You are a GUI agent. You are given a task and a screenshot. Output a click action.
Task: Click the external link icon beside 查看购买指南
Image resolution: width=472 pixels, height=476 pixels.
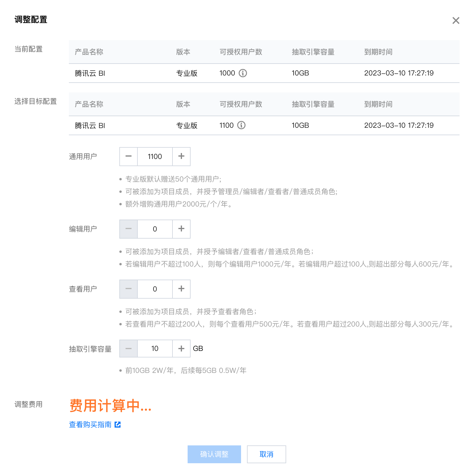coord(118,425)
